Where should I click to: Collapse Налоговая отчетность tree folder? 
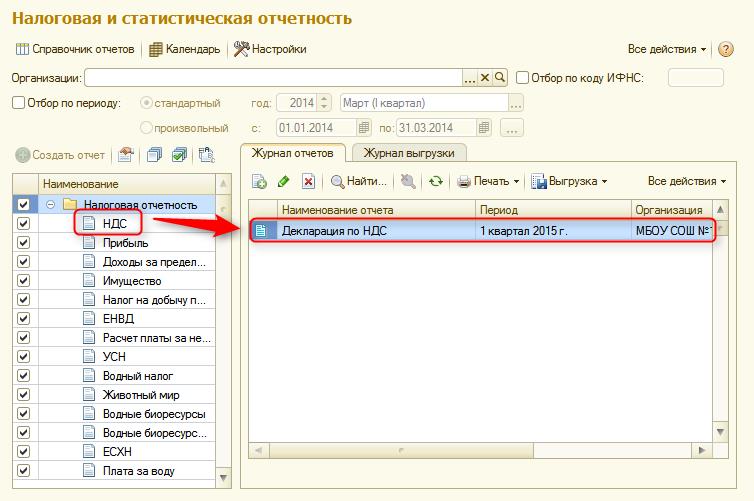(x=50, y=204)
